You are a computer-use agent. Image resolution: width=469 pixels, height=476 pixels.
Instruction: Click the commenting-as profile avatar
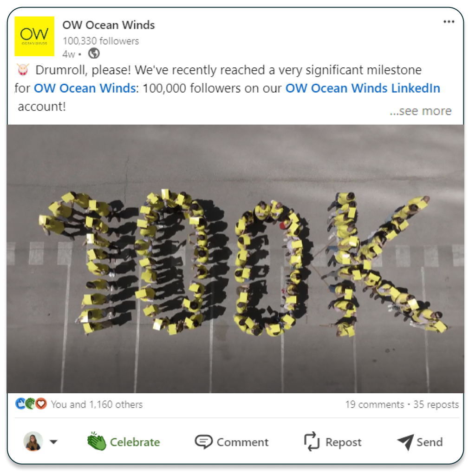[33, 442]
